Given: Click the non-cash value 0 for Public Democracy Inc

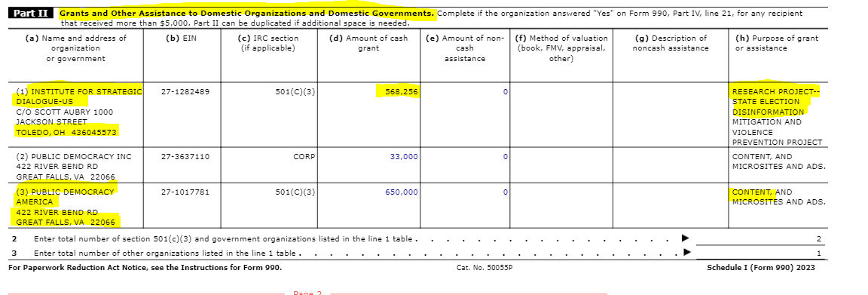Looking at the screenshot, I should pyautogui.click(x=506, y=156).
